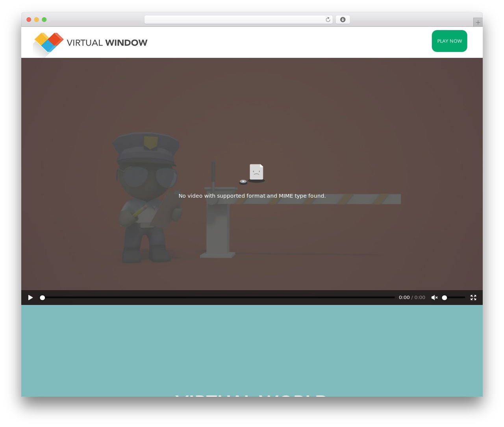Screen dimensions: 504x427
Task: Unmute the video with the speaker icon
Action: pyautogui.click(x=434, y=297)
